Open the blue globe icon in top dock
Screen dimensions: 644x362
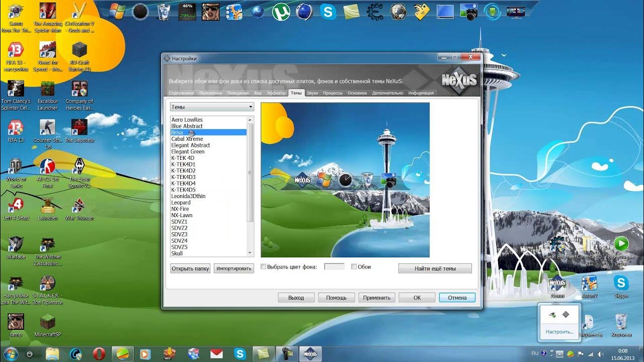(258, 12)
